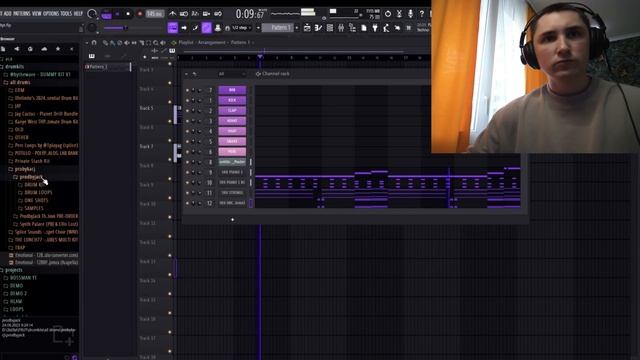Toggle playlist snap magnet icon
640x360 pixels.
click(94, 42)
